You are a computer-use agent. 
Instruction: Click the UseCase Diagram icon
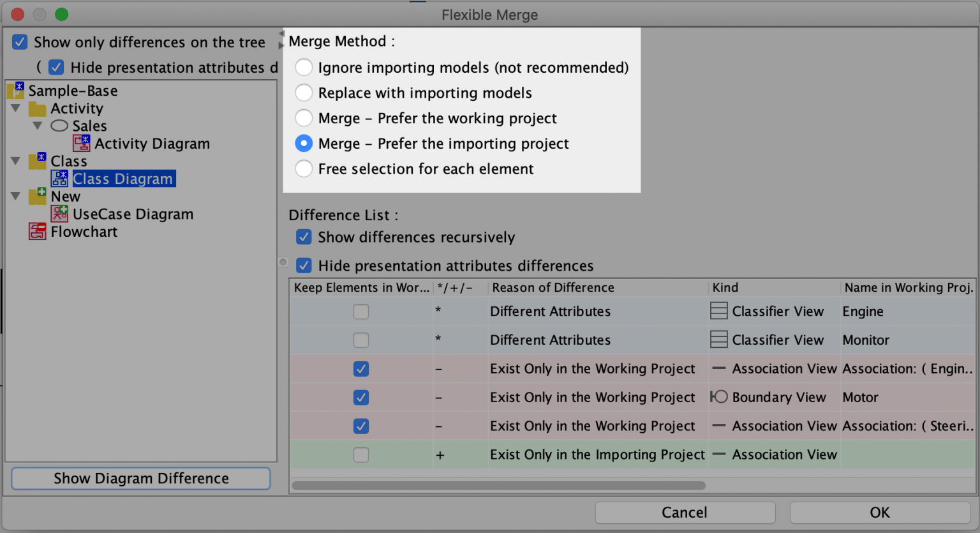click(59, 214)
